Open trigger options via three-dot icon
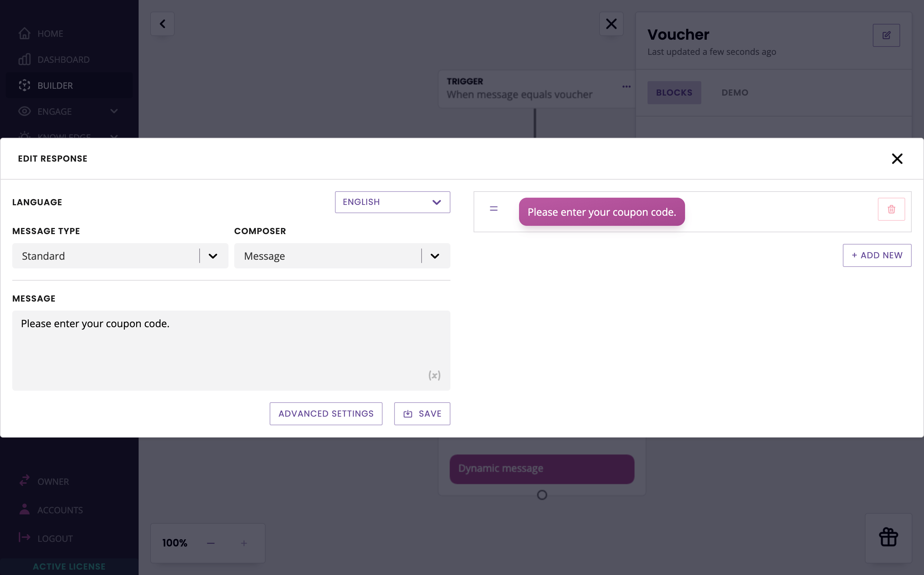Viewport: 924px width, 575px height. click(626, 87)
